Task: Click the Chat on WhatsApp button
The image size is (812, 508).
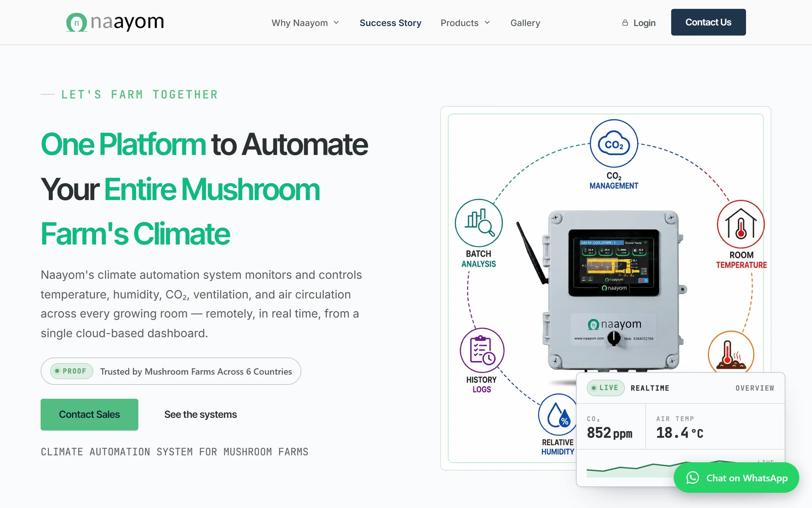Action: (736, 478)
